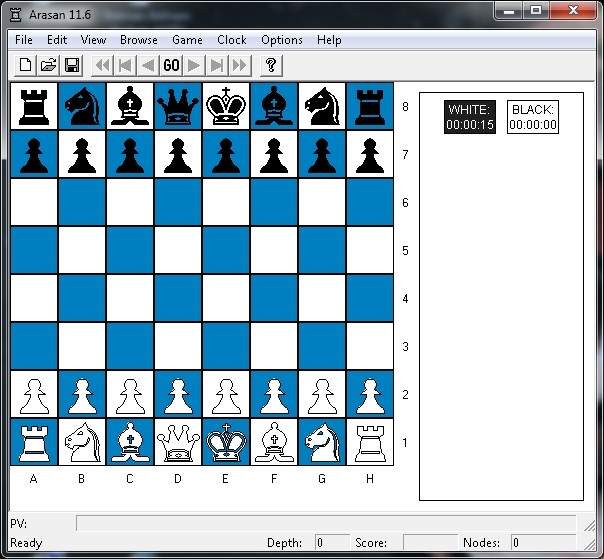Viewport: 604px width, 559px height.
Task: Click the New game toolbar icon
Action: [25, 65]
